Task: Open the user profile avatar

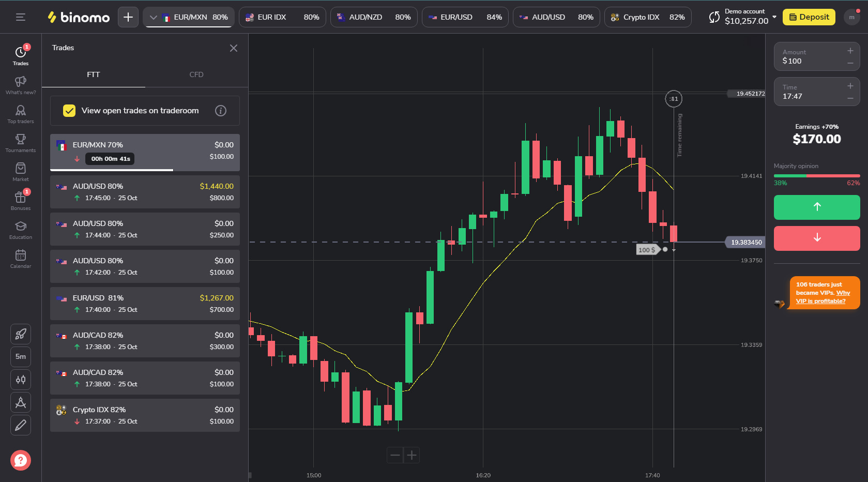Action: [x=852, y=17]
